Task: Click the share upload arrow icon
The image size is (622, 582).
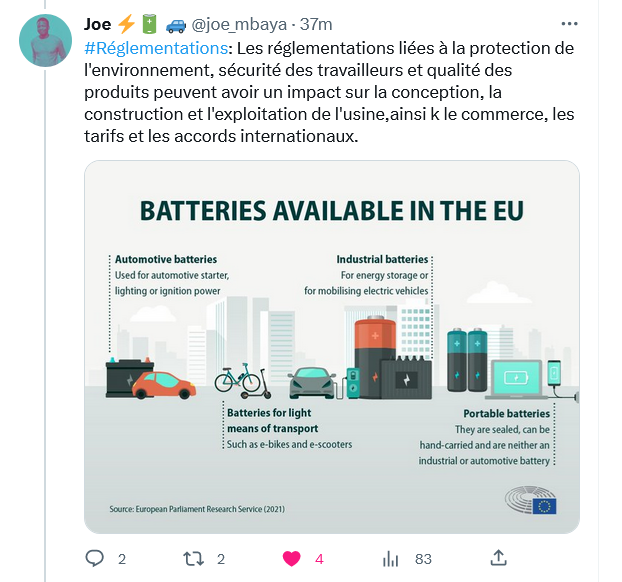Action: (499, 558)
